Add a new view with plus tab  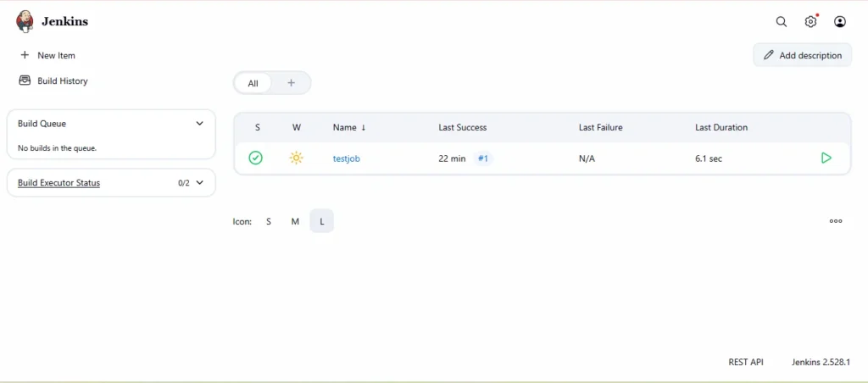pos(291,83)
